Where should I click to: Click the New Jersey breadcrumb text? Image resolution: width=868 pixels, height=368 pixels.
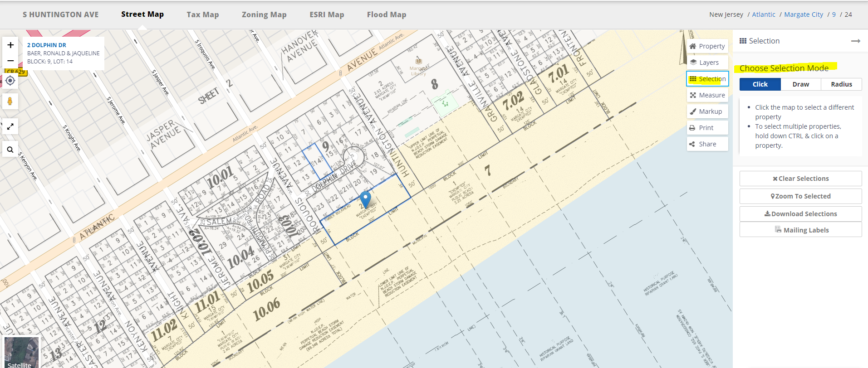click(x=726, y=15)
